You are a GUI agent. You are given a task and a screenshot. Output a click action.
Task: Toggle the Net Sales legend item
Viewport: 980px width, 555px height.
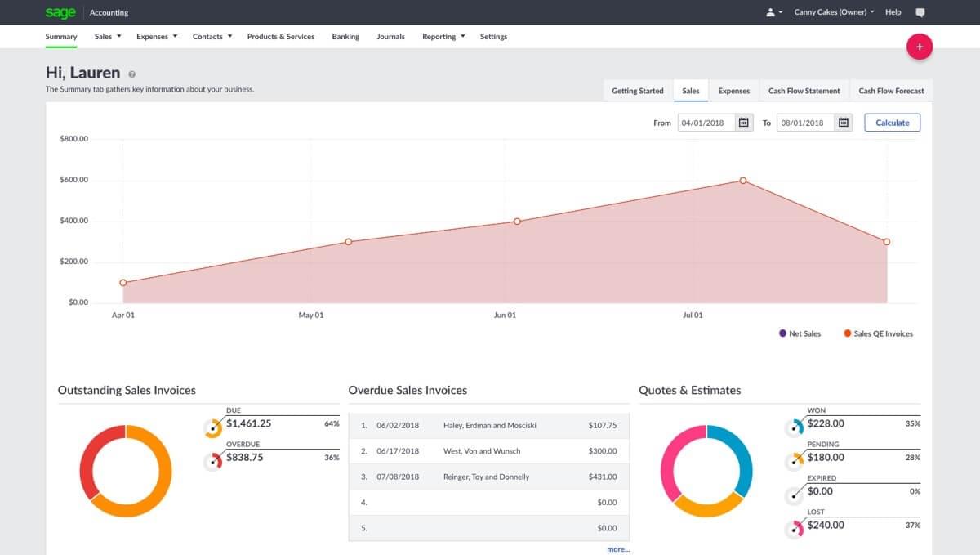tap(799, 333)
